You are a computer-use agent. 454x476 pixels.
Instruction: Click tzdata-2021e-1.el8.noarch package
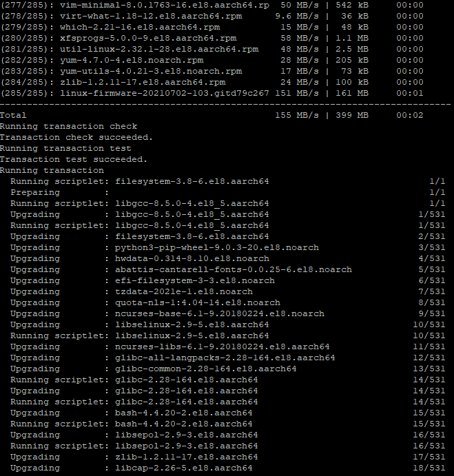(184, 292)
